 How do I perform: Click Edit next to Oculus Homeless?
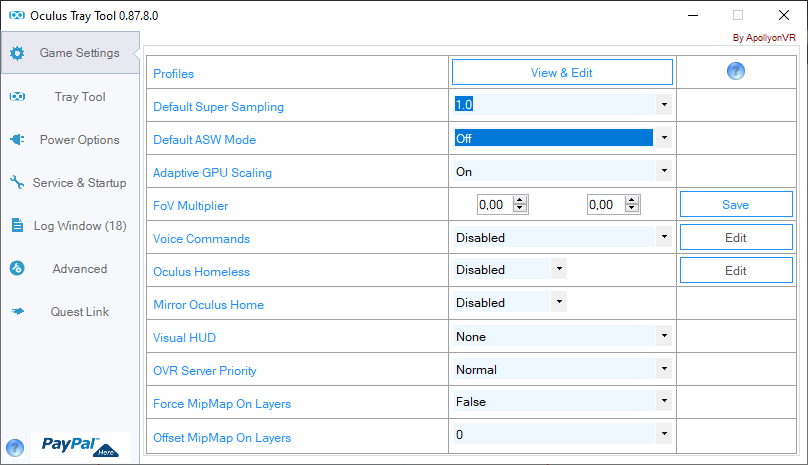pyautogui.click(x=736, y=271)
